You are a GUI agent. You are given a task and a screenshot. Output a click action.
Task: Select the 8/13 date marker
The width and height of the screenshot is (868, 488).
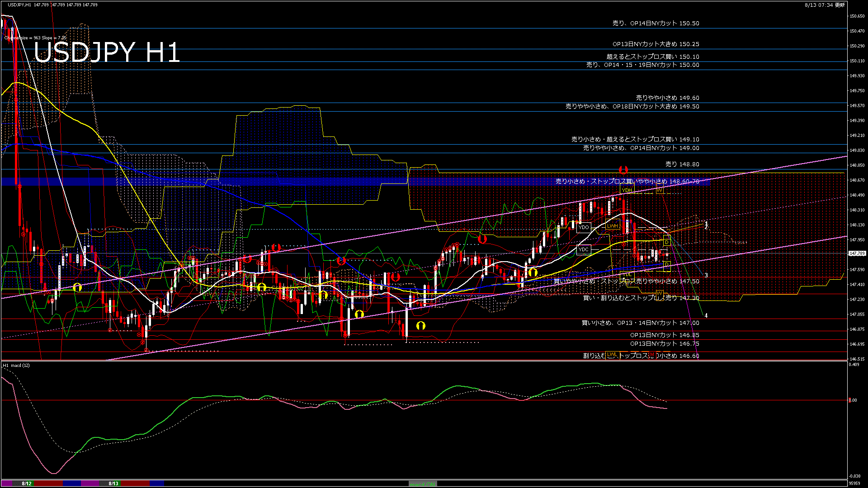click(x=113, y=483)
